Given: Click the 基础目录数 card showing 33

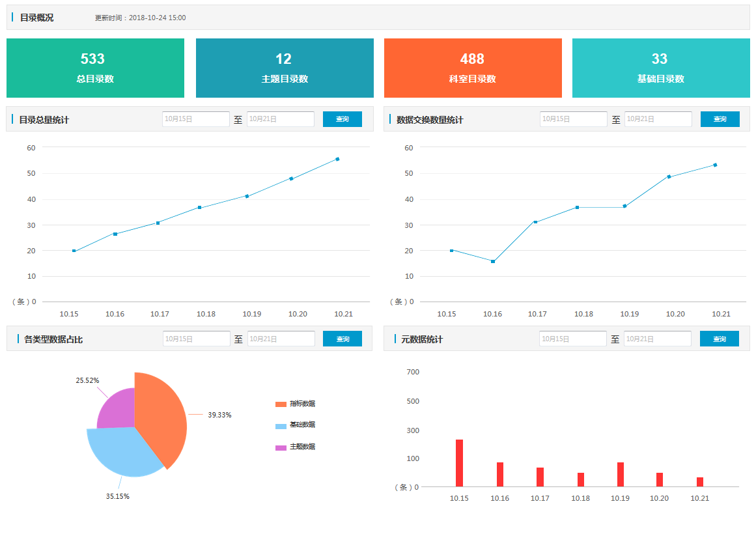Looking at the screenshot, I should (x=660, y=68).
